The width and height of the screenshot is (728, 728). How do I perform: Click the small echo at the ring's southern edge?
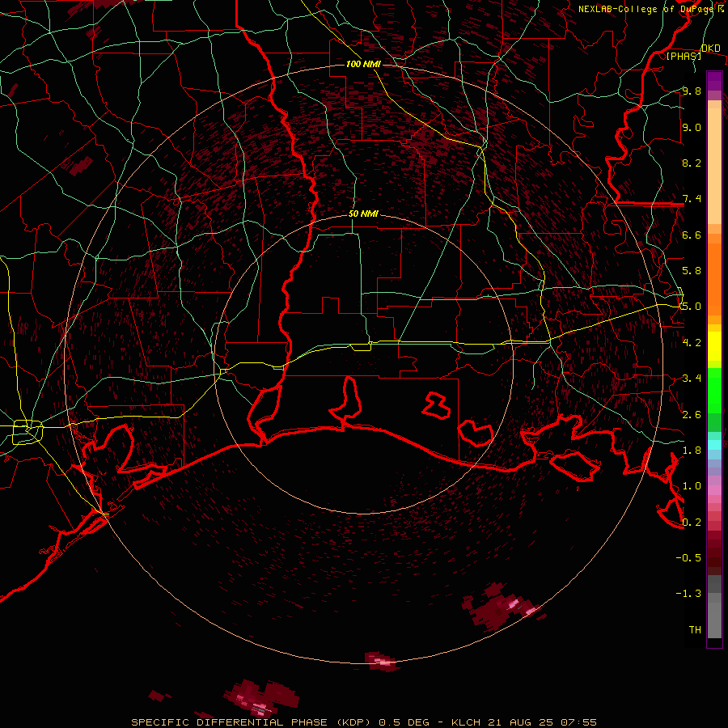(x=381, y=661)
